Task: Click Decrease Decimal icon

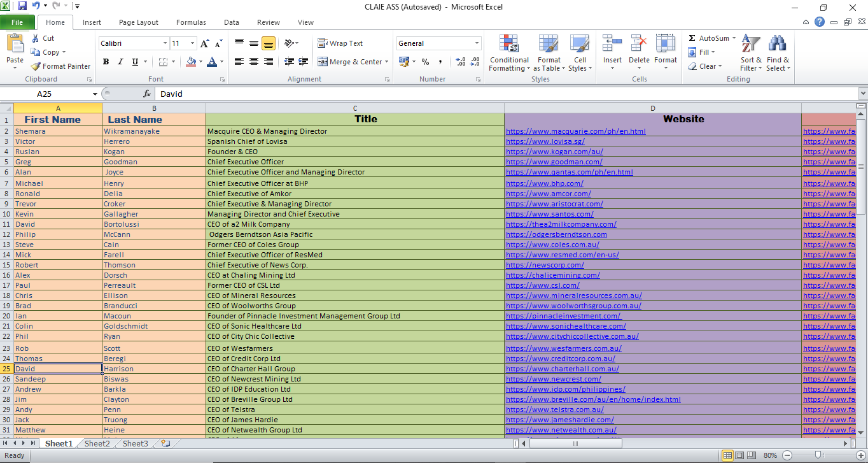Action: pos(475,62)
